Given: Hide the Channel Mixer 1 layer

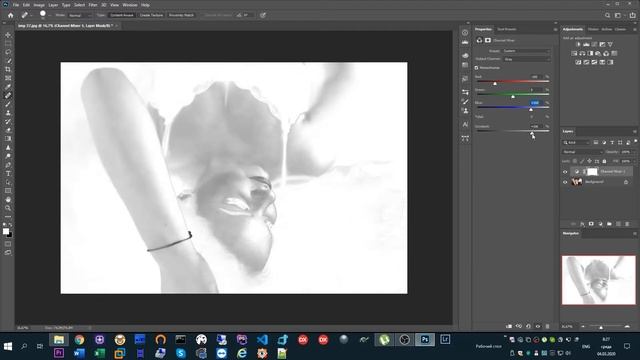Looking at the screenshot, I should (565, 172).
